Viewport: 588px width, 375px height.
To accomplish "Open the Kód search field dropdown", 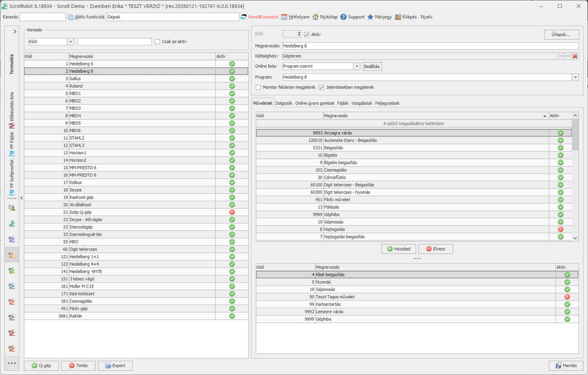I will [71, 41].
